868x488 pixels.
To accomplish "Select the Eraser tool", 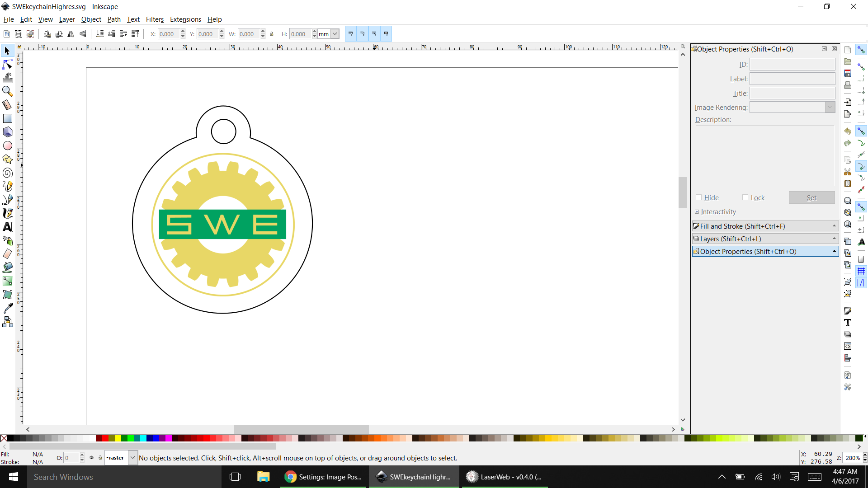I will 7,254.
